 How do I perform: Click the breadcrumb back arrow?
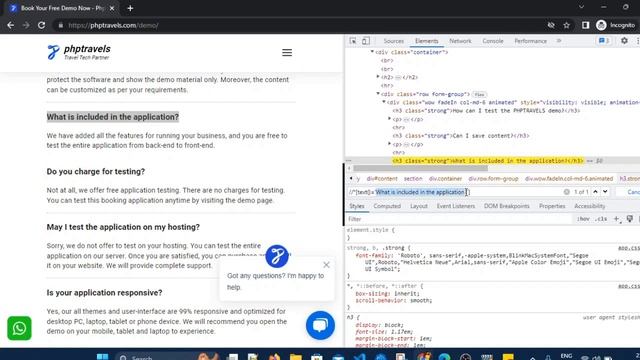point(351,178)
